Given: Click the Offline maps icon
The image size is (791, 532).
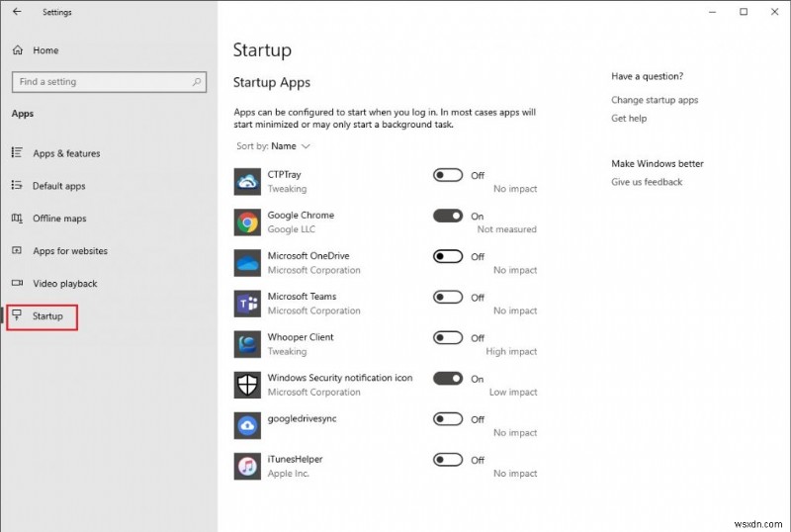Looking at the screenshot, I should [x=17, y=219].
